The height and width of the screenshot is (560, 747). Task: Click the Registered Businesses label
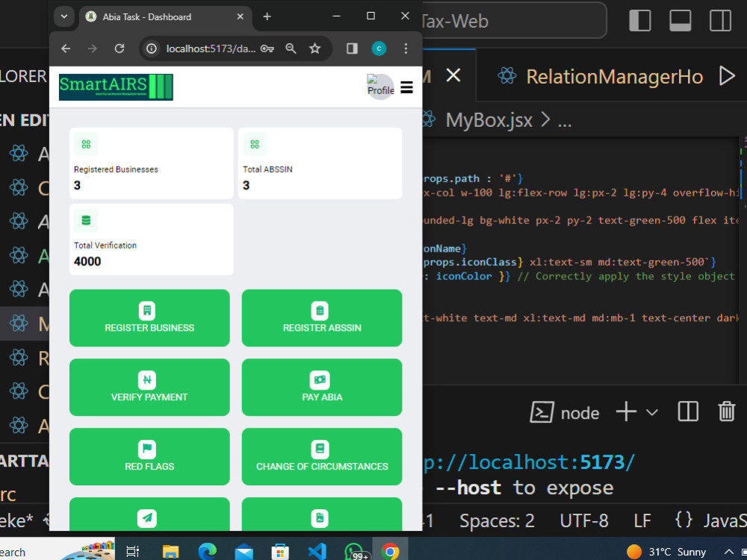pyautogui.click(x=116, y=169)
